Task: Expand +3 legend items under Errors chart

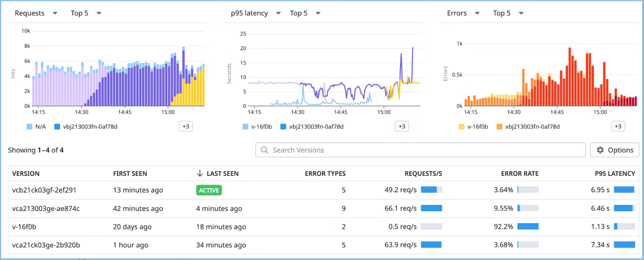Action: pyautogui.click(x=618, y=126)
